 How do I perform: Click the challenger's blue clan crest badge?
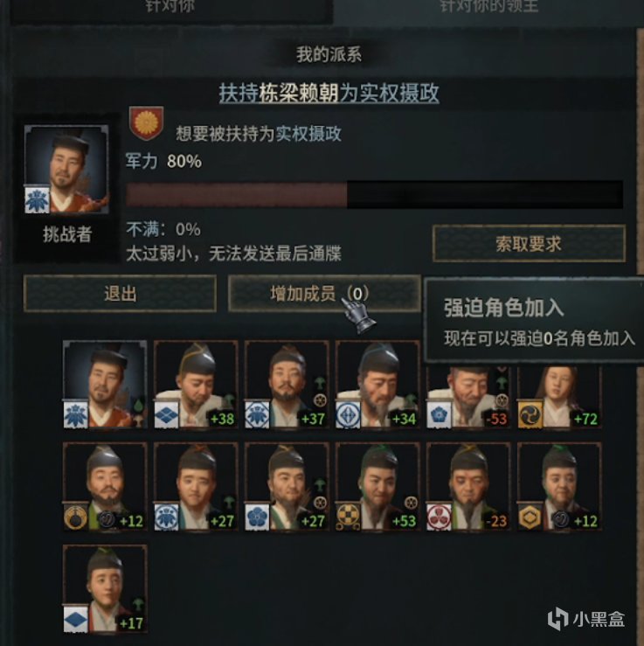pos(37,199)
